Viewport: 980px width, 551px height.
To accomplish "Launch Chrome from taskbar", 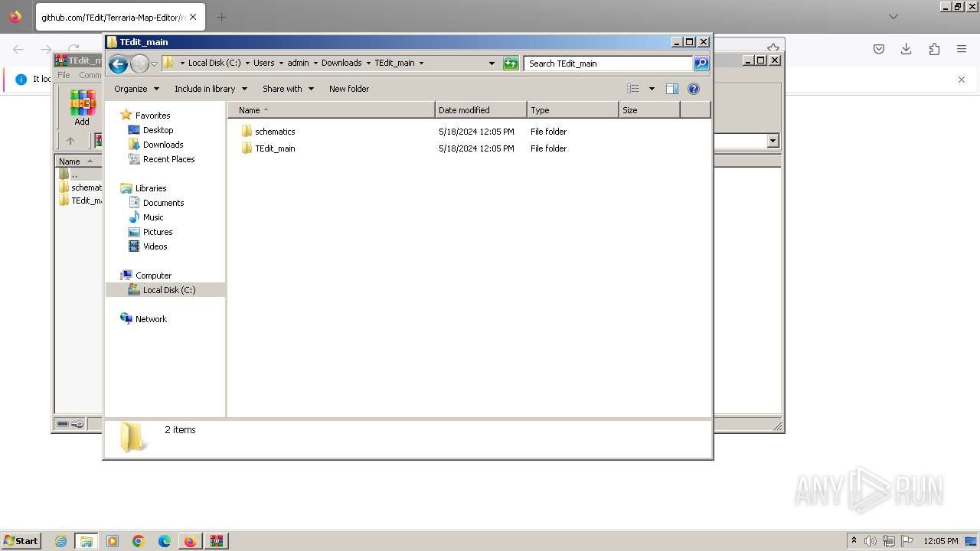I will (x=139, y=541).
